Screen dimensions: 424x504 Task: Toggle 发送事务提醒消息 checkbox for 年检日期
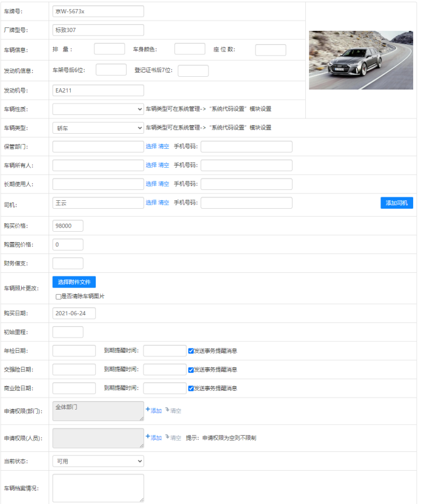tap(191, 350)
